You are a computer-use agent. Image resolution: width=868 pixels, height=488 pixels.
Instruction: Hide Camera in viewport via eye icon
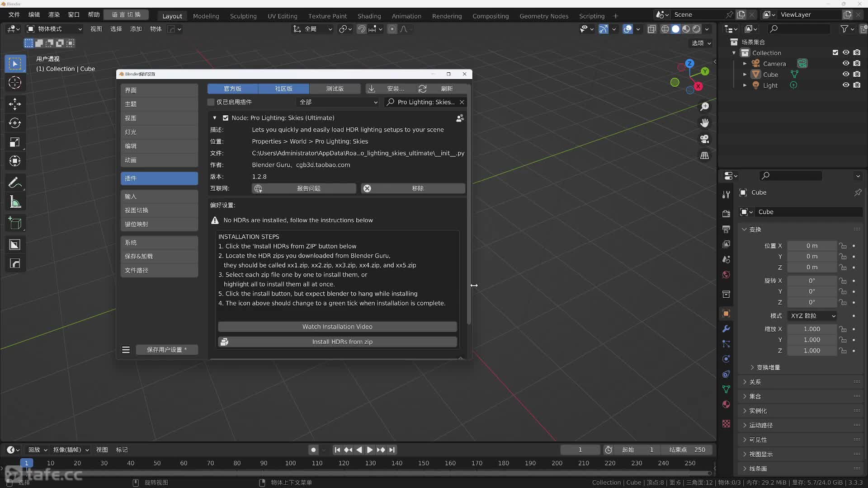tap(846, 64)
